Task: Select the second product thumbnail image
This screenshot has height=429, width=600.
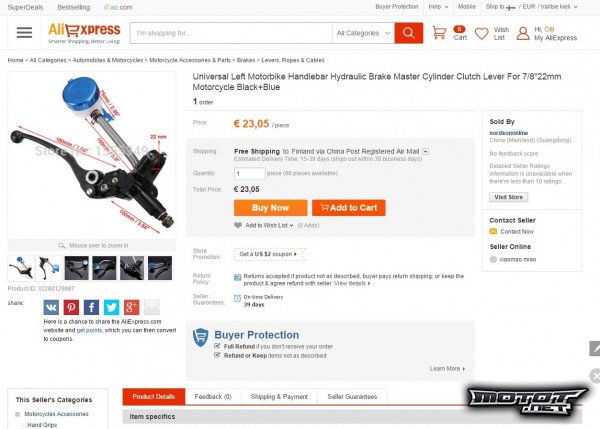Action: click(x=49, y=268)
